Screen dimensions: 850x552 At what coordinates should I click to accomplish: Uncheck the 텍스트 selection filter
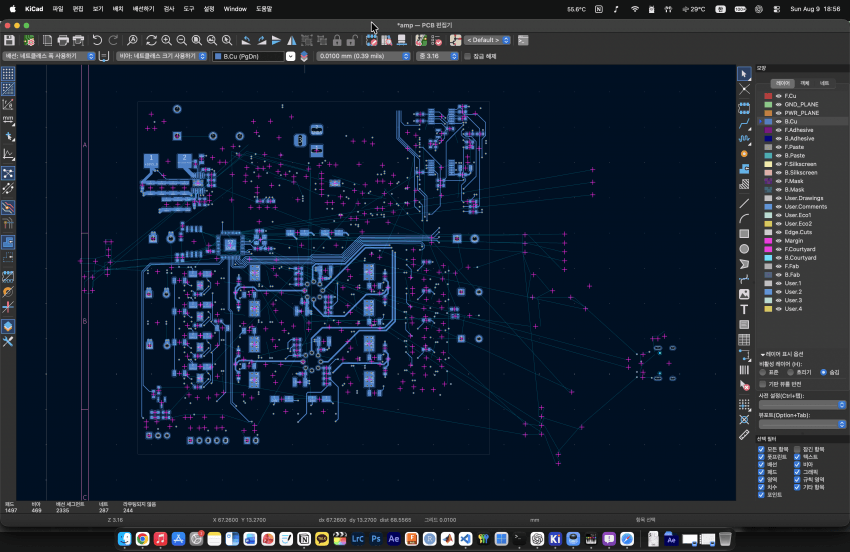point(797,457)
